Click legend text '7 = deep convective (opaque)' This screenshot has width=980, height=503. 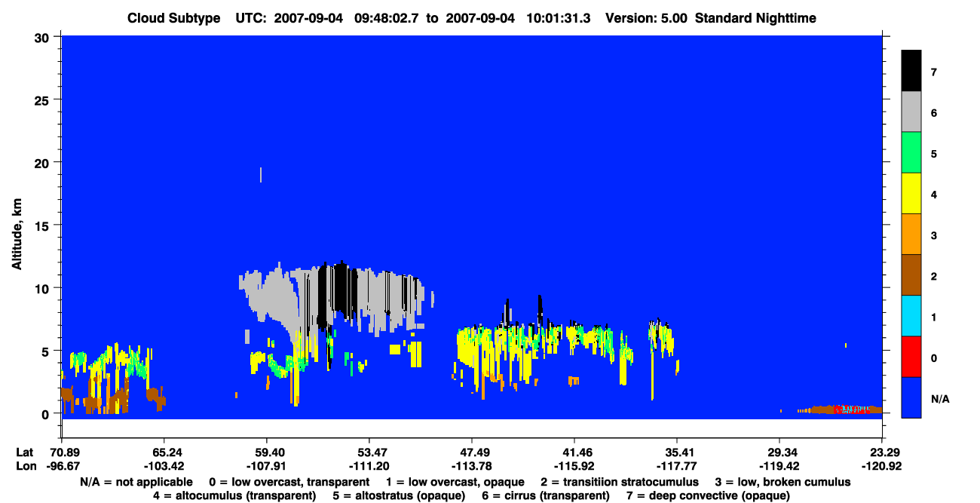[708, 495]
